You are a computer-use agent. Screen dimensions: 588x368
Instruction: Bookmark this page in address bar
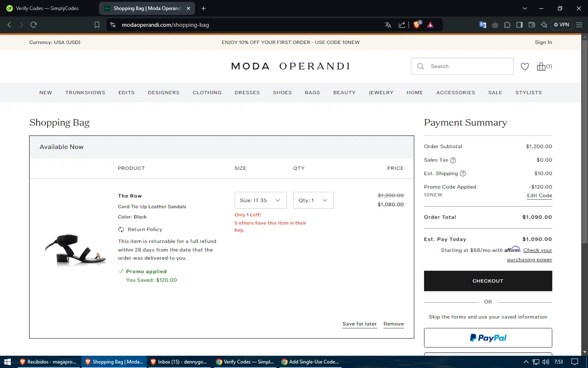click(97, 25)
